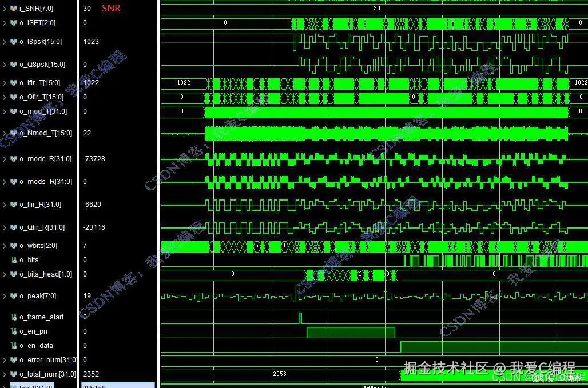Click the value 2352 of o_total_num

[x=90, y=374]
